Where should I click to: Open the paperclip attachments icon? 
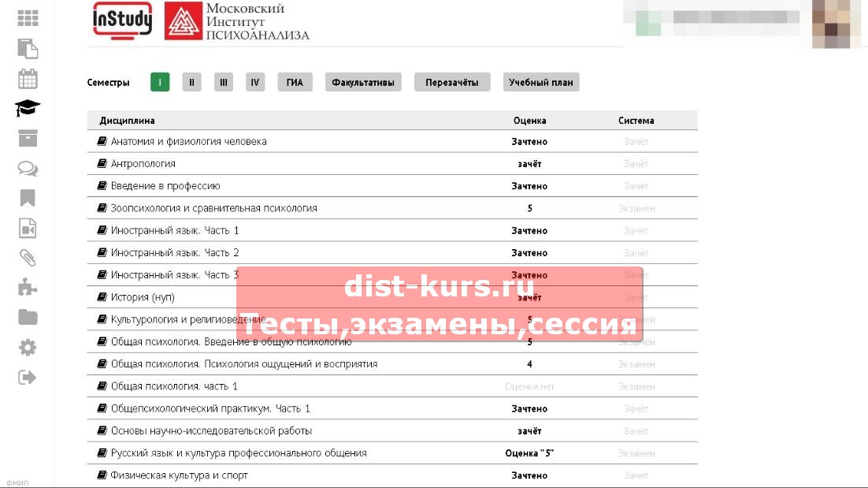coord(28,258)
